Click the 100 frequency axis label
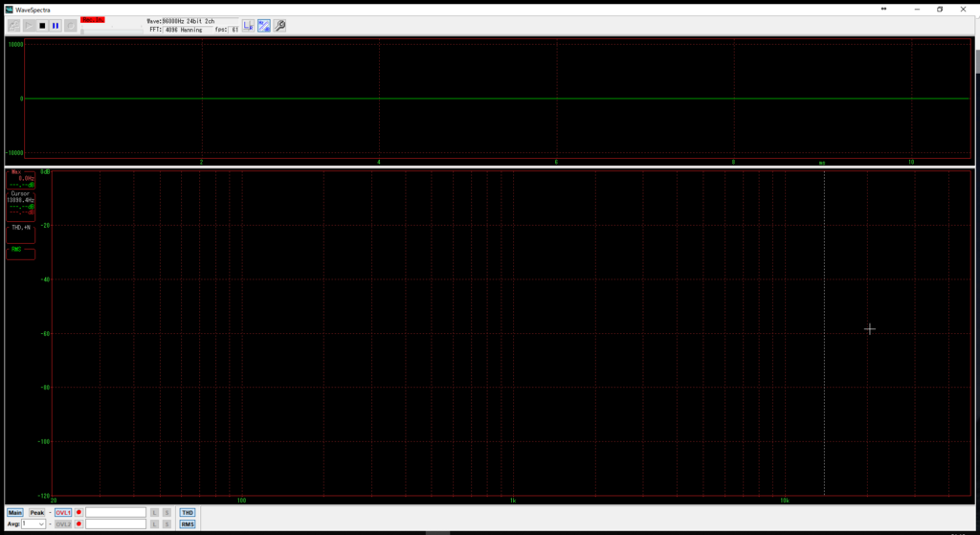 (x=241, y=500)
